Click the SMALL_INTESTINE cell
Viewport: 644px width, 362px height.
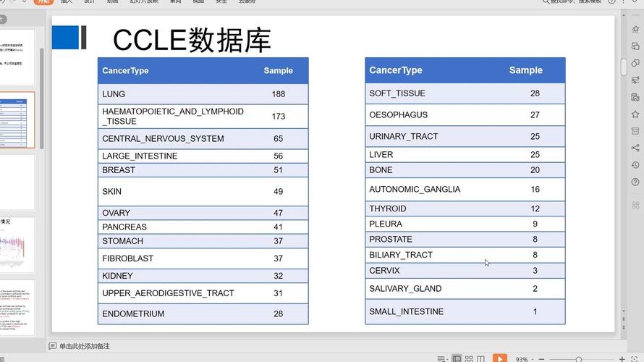406,311
